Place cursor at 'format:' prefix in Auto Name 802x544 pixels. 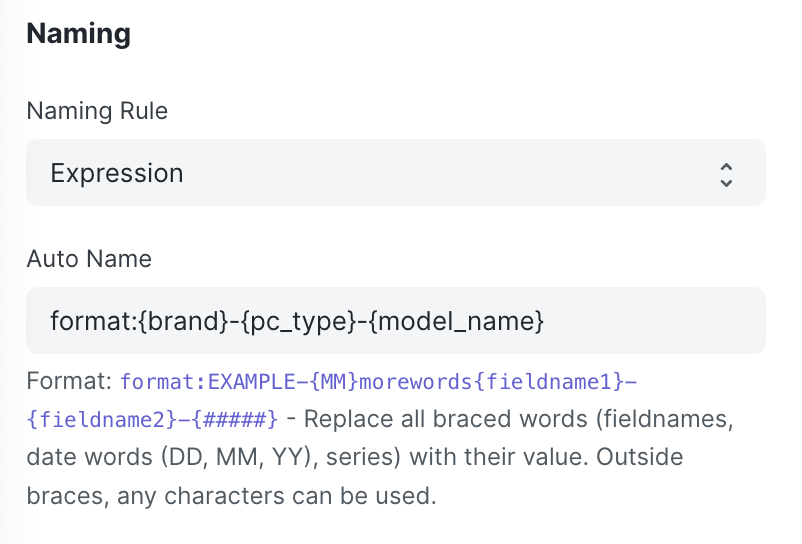pos(94,321)
